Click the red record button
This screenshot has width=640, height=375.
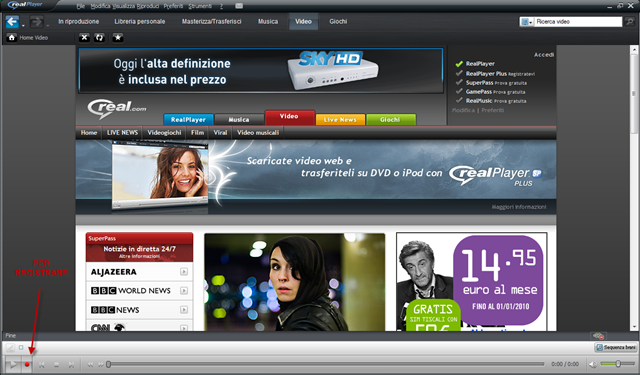27,364
